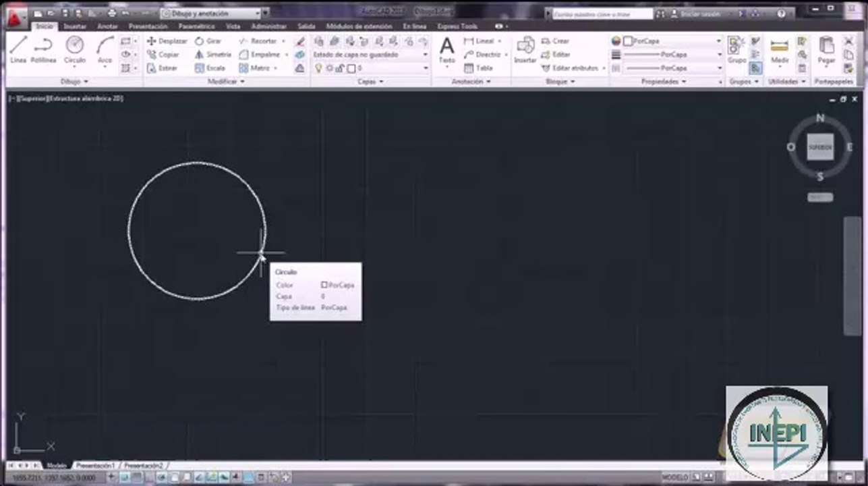868x486 pixels.
Task: Click the Crear block tool
Action: [x=555, y=41]
